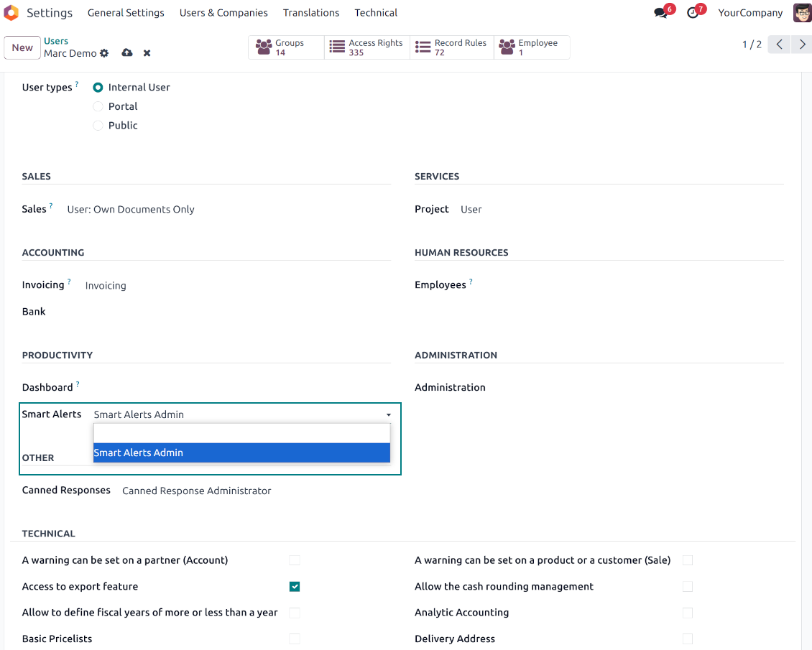The width and height of the screenshot is (812, 650).
Task: Open the Users & Companies menu
Action: (223, 13)
